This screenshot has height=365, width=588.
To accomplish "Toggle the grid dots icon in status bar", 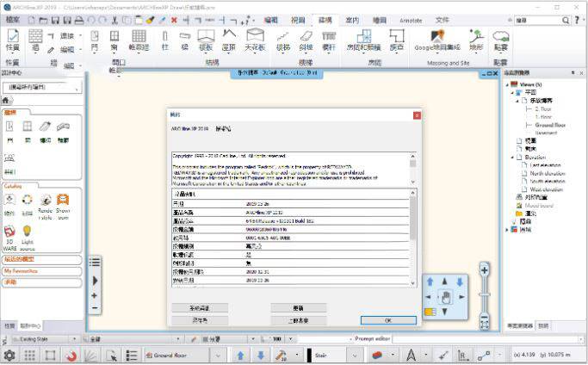I will pyautogui.click(x=29, y=355).
